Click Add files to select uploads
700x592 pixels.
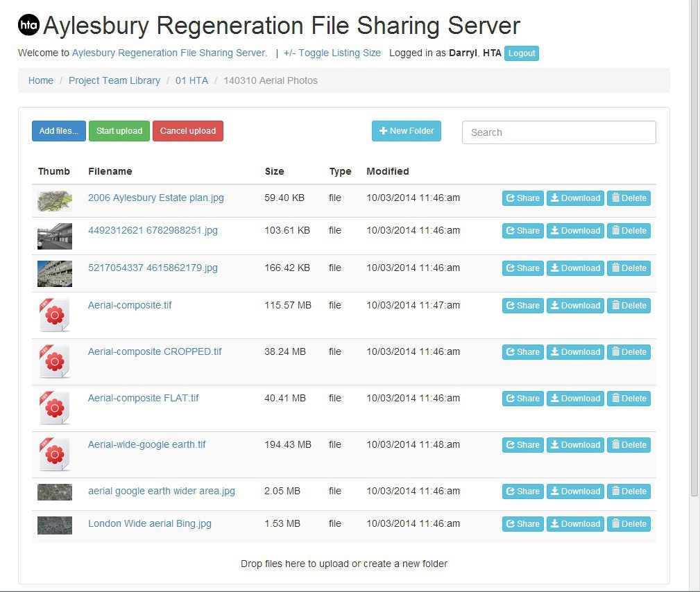[x=58, y=131]
